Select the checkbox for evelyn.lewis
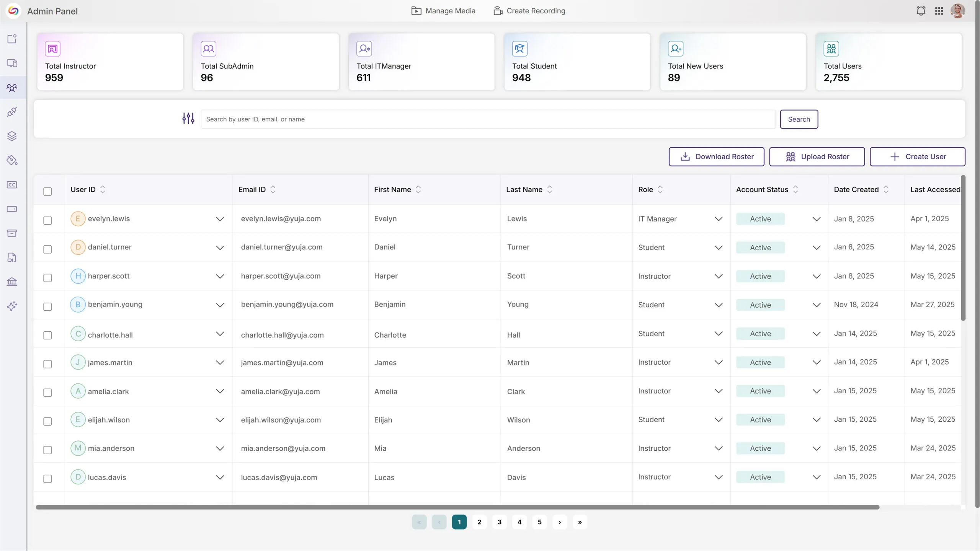Image resolution: width=980 pixels, height=551 pixels. coord(47,220)
